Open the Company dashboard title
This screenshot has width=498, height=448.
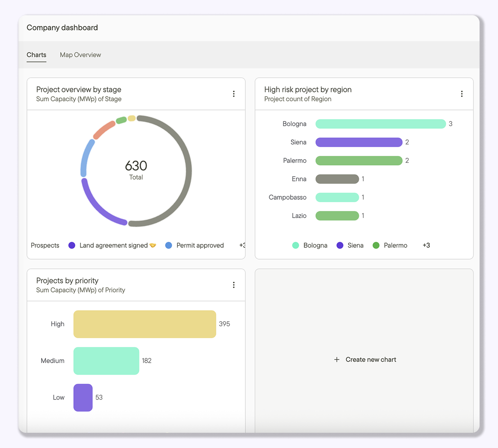coord(62,27)
